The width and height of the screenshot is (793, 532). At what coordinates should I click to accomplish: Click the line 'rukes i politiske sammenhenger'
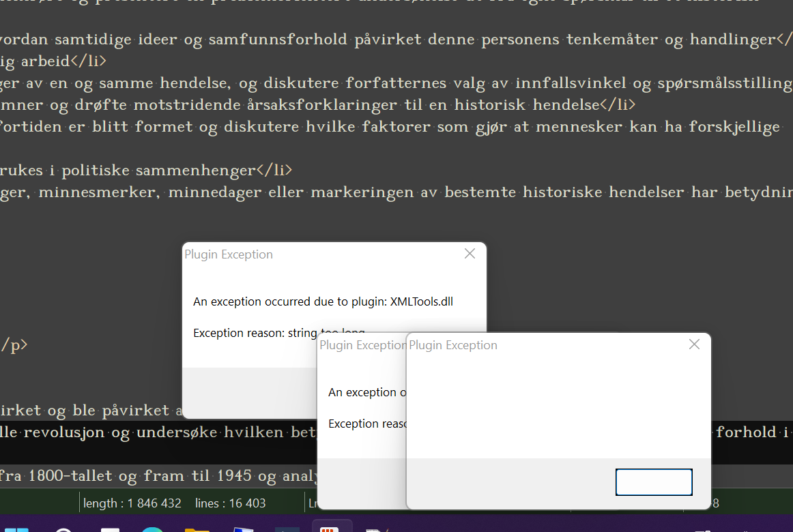[146, 171]
